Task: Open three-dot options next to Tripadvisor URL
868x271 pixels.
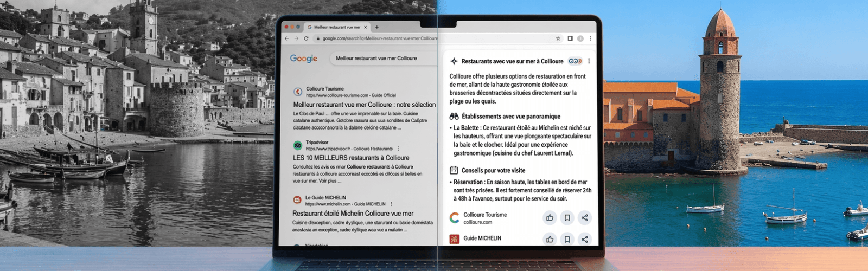Action: point(398,149)
